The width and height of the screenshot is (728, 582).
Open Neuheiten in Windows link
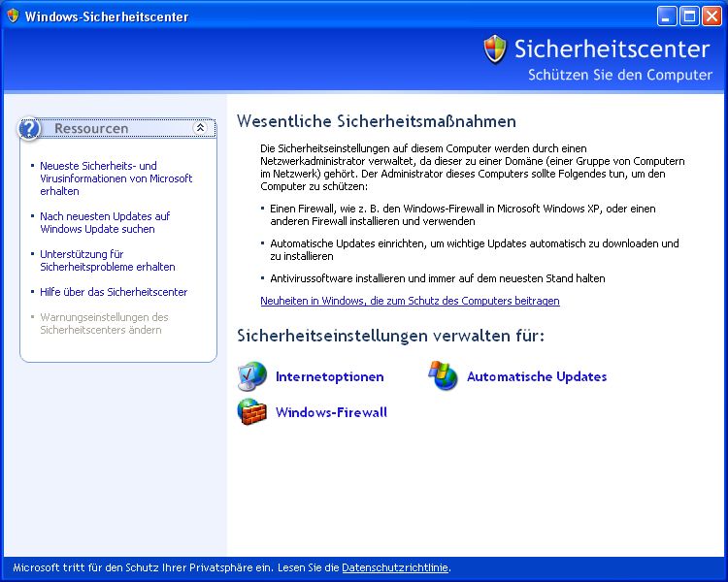pos(410,301)
